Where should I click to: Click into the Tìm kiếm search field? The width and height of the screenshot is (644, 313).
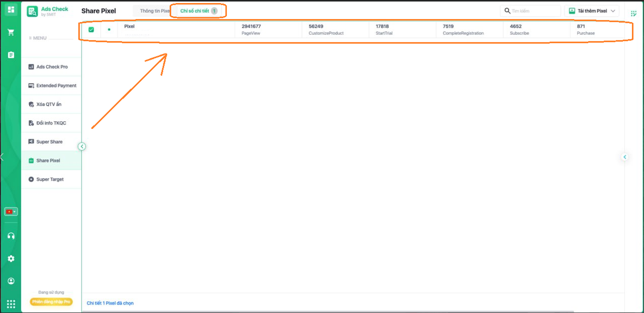pos(534,11)
